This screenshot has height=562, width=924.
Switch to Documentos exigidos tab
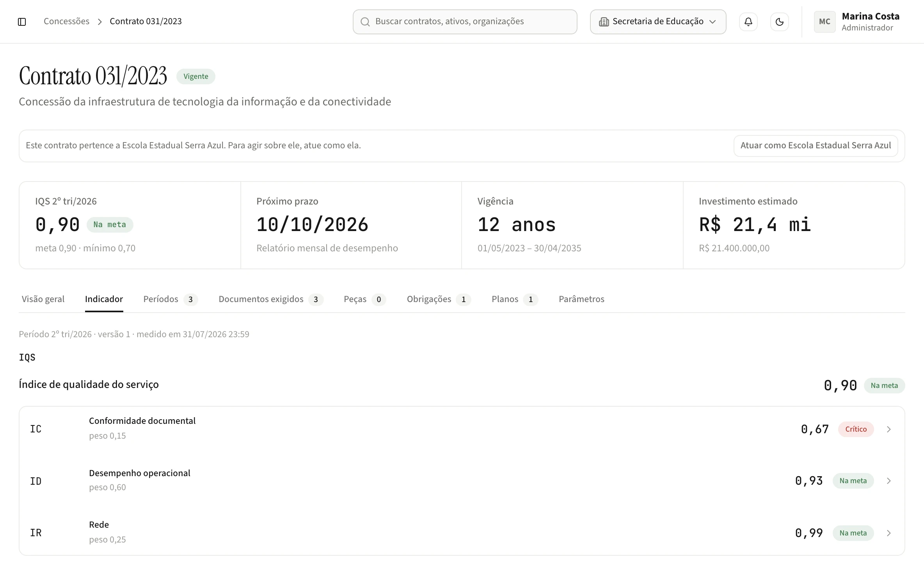(x=271, y=299)
